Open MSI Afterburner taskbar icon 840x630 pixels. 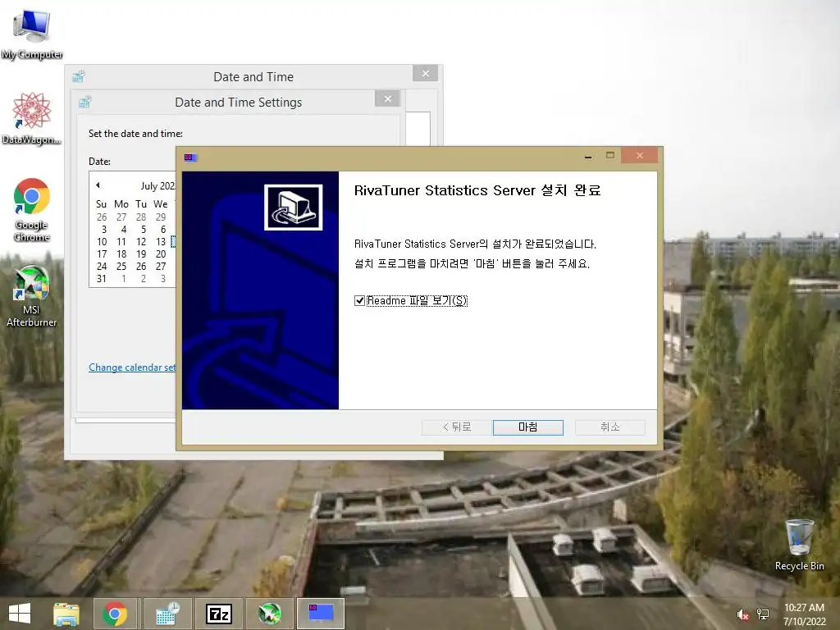[269, 614]
